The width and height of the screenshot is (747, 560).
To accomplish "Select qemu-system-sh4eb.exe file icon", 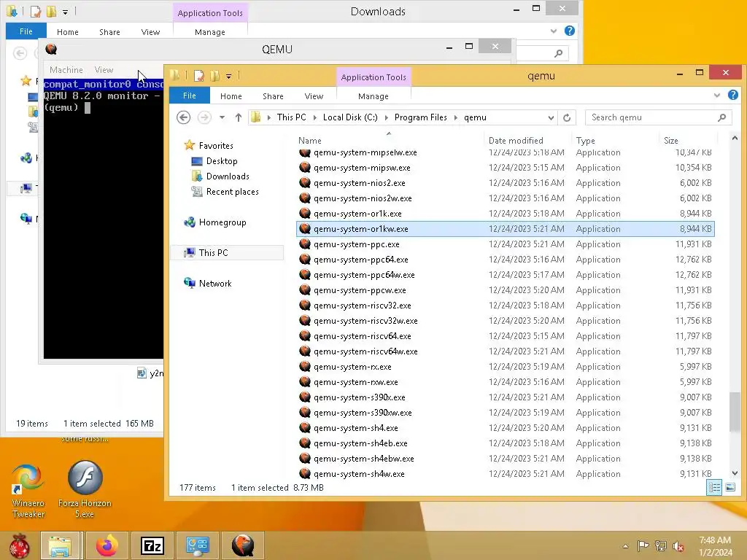I will pyautogui.click(x=305, y=443).
